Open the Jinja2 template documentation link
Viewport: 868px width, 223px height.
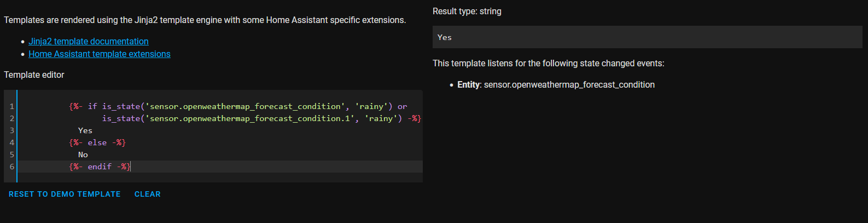point(89,42)
